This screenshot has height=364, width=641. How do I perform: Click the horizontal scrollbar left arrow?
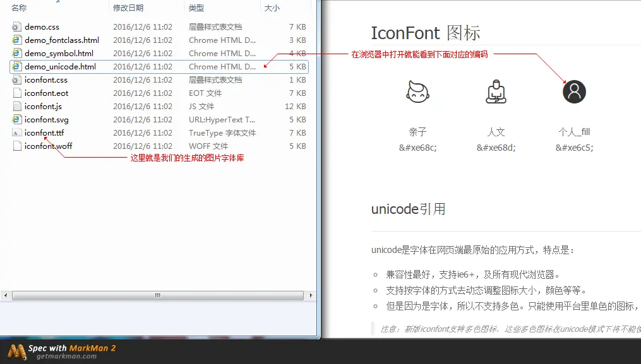coord(6,295)
